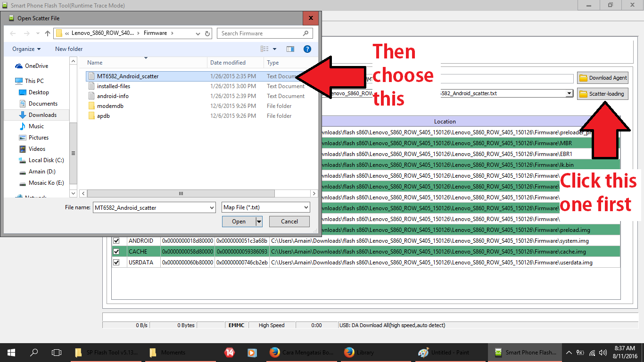Image resolution: width=644 pixels, height=362 pixels.
Task: Open Local Disk (C:) in navigation pane
Action: coord(46,160)
